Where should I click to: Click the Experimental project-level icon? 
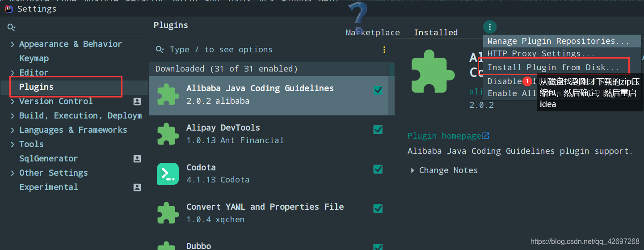click(x=137, y=187)
